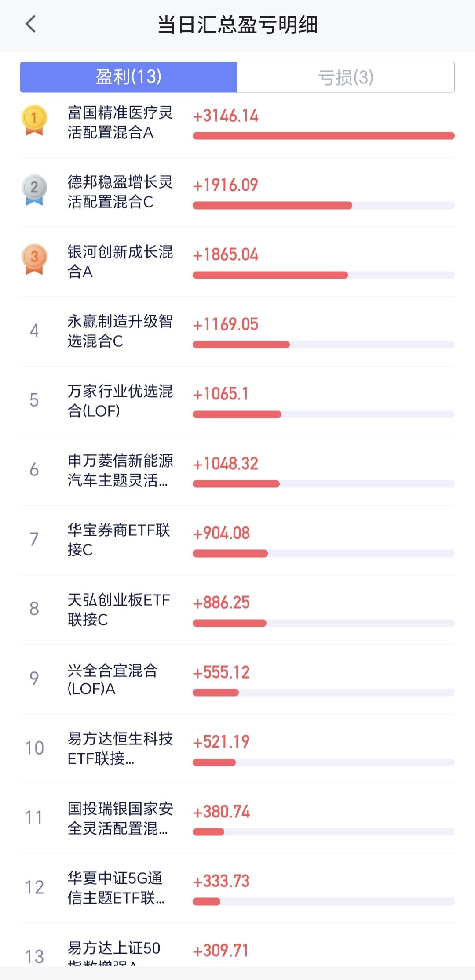Click the +886.25 progress bar
The image size is (475, 980).
(323, 623)
